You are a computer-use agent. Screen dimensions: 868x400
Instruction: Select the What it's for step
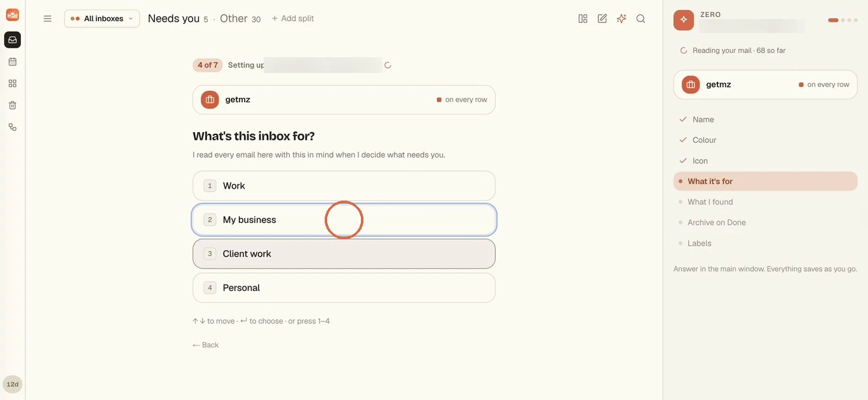(765, 181)
